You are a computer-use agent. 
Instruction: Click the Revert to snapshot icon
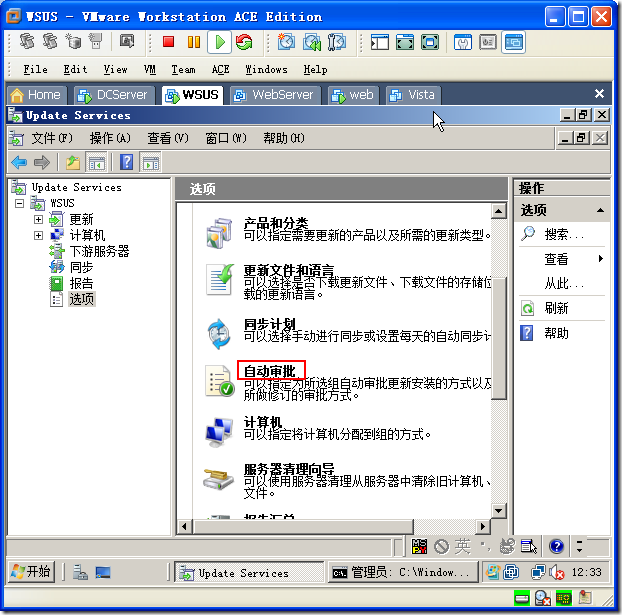tap(312, 42)
